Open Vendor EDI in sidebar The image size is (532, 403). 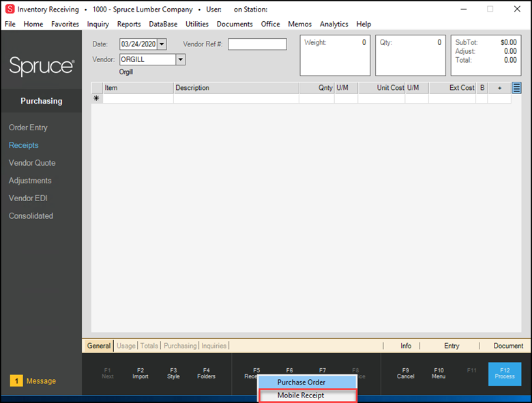pyautogui.click(x=28, y=198)
